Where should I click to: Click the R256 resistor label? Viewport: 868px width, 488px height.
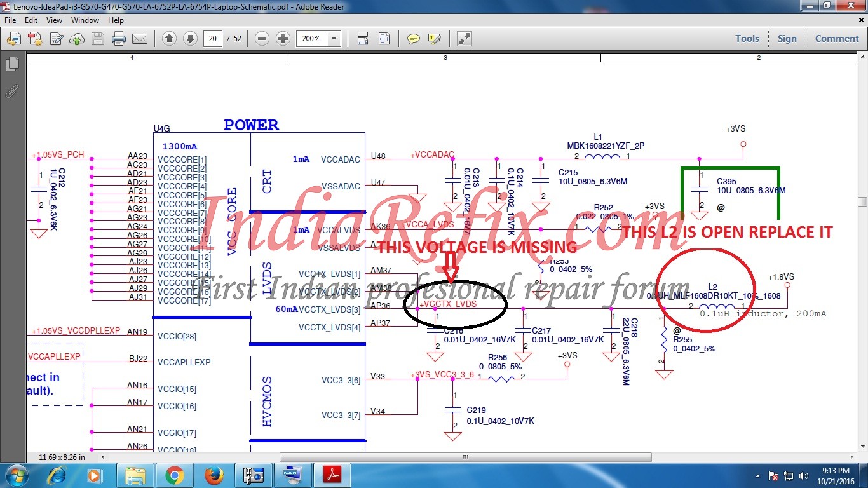point(498,358)
